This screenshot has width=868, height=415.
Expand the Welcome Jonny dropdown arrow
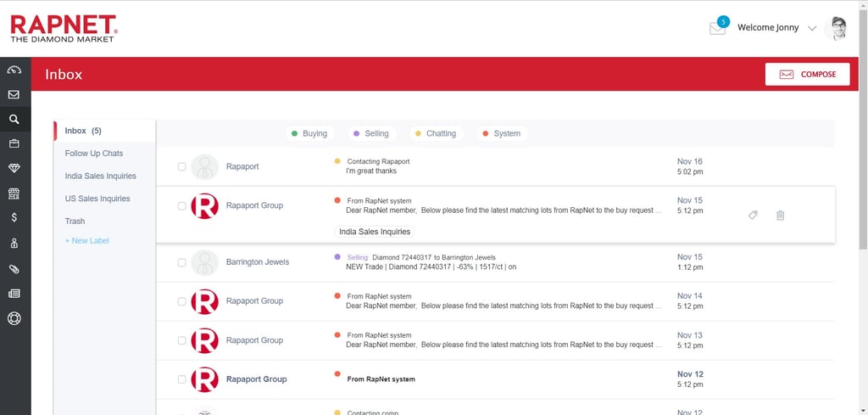point(812,28)
